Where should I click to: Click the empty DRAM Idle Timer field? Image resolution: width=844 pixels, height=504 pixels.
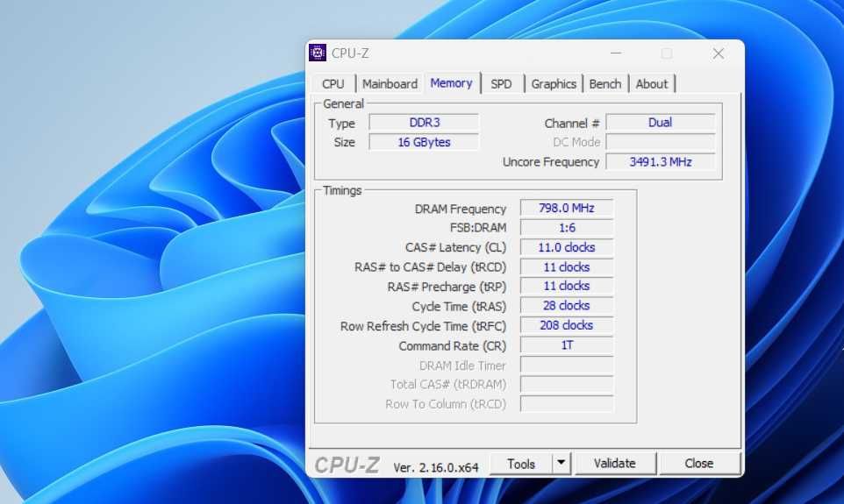coord(567,366)
